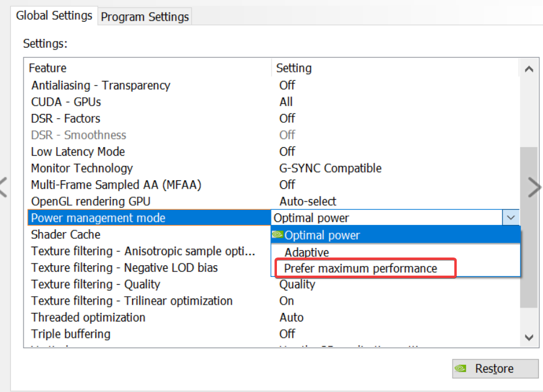
Task: Open the Global Settings tab
Action: click(54, 16)
